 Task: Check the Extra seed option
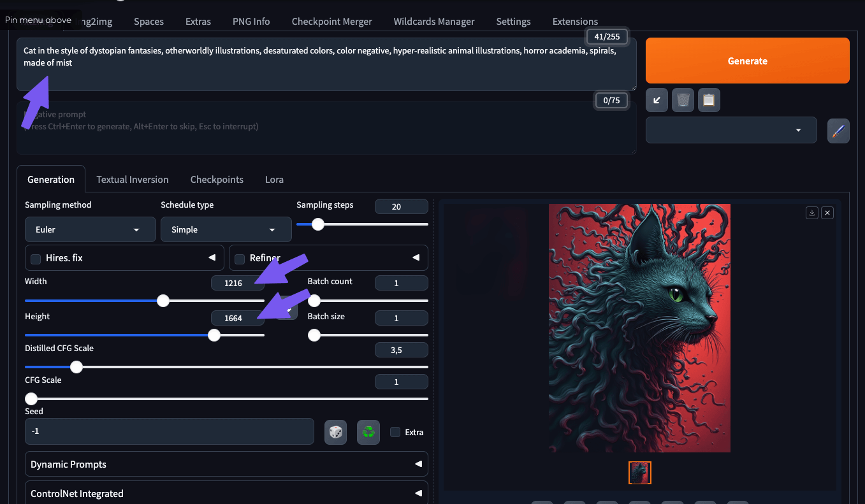(x=395, y=431)
